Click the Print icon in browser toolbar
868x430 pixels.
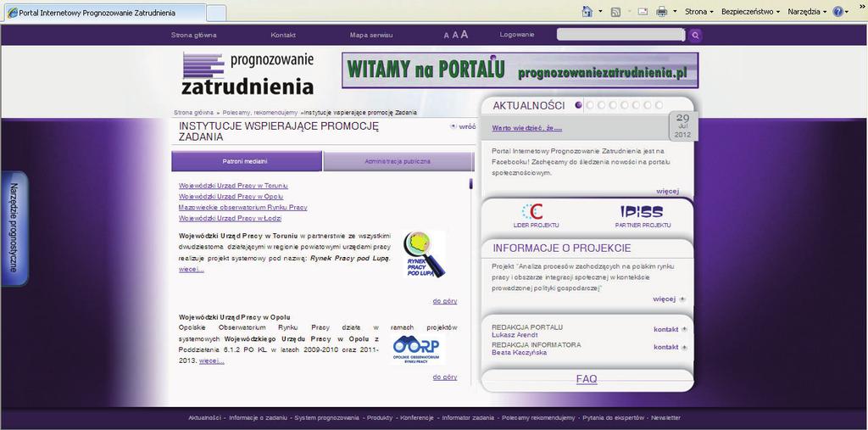pyautogui.click(x=661, y=11)
